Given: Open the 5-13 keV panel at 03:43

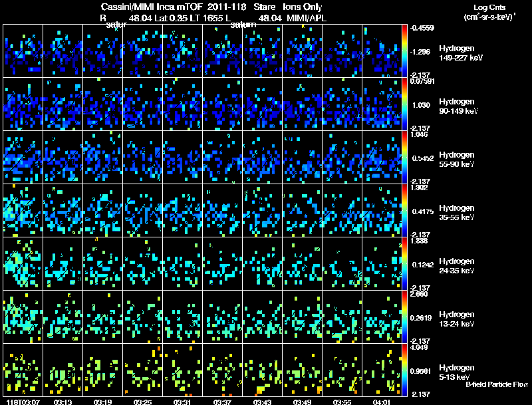Looking at the screenshot, I should point(262,370).
